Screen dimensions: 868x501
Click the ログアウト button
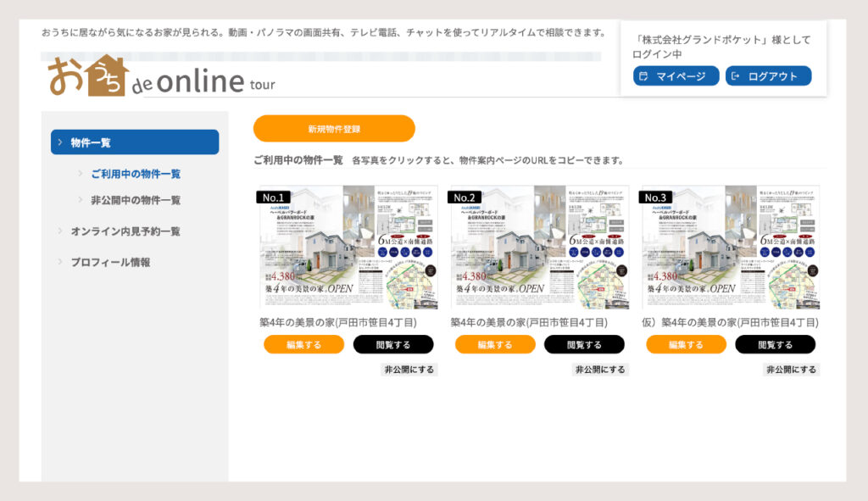point(768,76)
